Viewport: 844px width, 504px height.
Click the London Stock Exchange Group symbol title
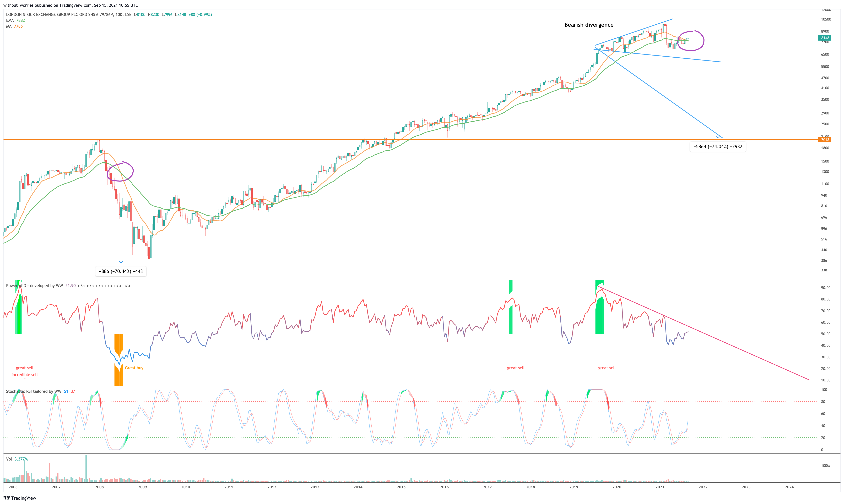point(69,15)
